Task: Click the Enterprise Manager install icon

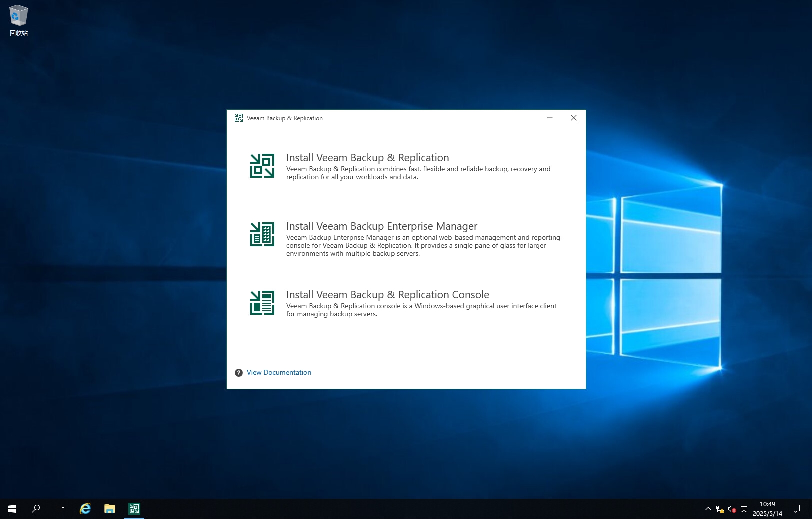Action: pos(262,234)
